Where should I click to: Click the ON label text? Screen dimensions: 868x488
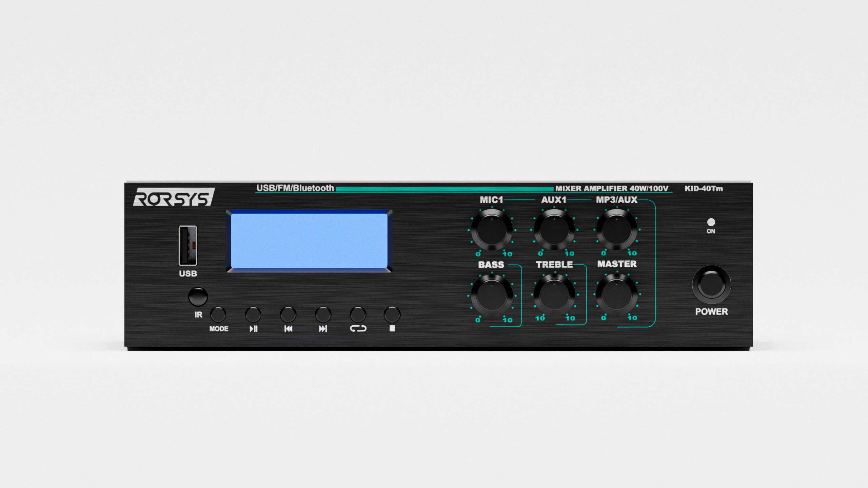(x=711, y=231)
